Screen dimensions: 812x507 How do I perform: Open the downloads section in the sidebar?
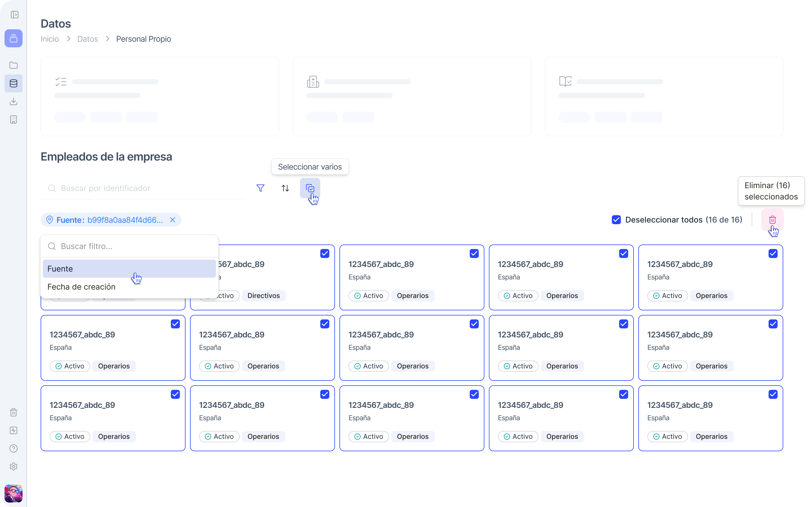(x=14, y=102)
